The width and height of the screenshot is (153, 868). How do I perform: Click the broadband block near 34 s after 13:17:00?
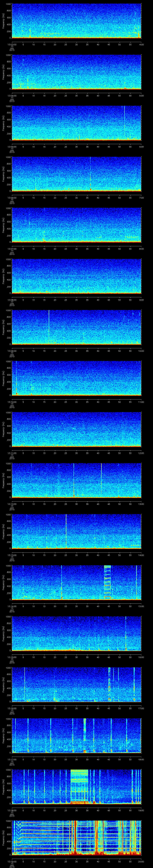tap(85, 736)
